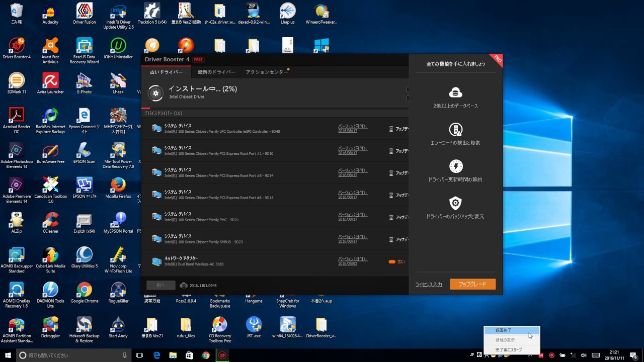Click the version date link for Dual Band Wireless-AC 3160

[x=353, y=261]
